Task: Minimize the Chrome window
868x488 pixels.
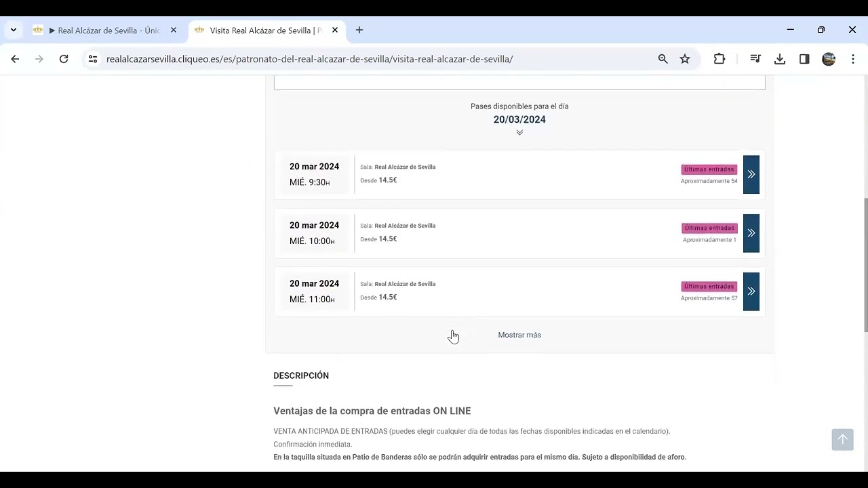Action: [x=790, y=30]
